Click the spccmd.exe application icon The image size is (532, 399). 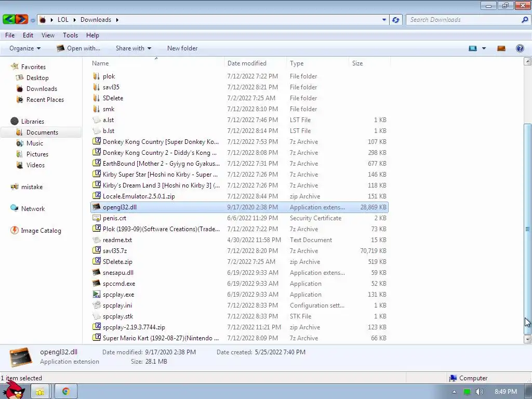[96, 283]
